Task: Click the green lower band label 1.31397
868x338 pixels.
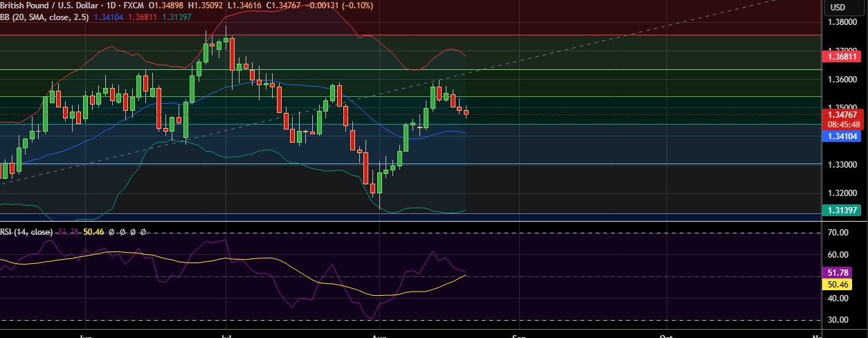Action: click(840, 210)
